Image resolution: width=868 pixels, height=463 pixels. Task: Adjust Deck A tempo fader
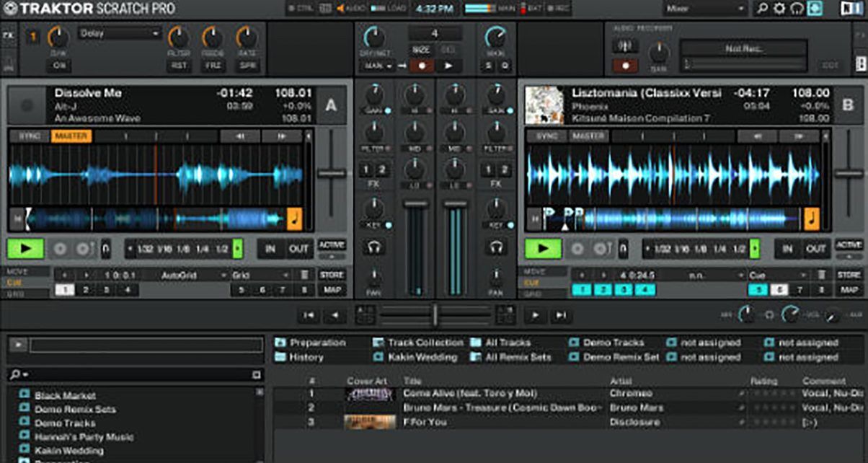[x=332, y=173]
